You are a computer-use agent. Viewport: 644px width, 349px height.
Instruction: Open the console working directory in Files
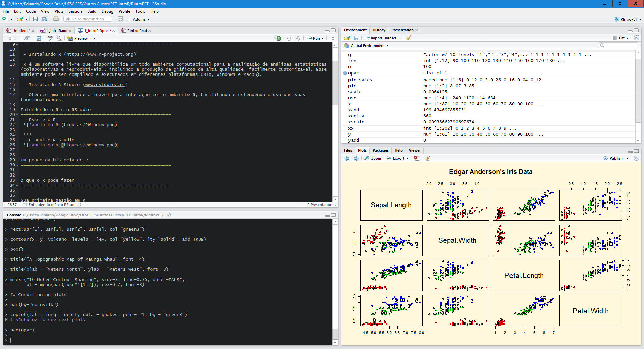tap(169, 215)
